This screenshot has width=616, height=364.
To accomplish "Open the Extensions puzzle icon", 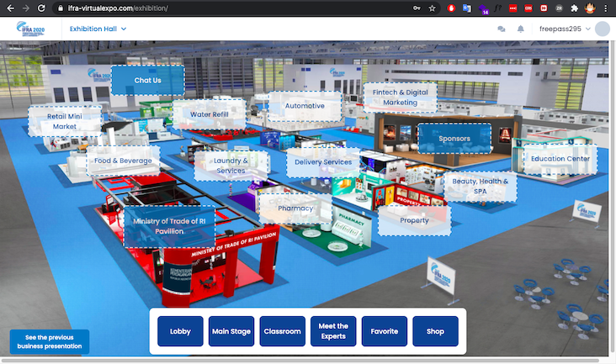I will click(x=575, y=8).
